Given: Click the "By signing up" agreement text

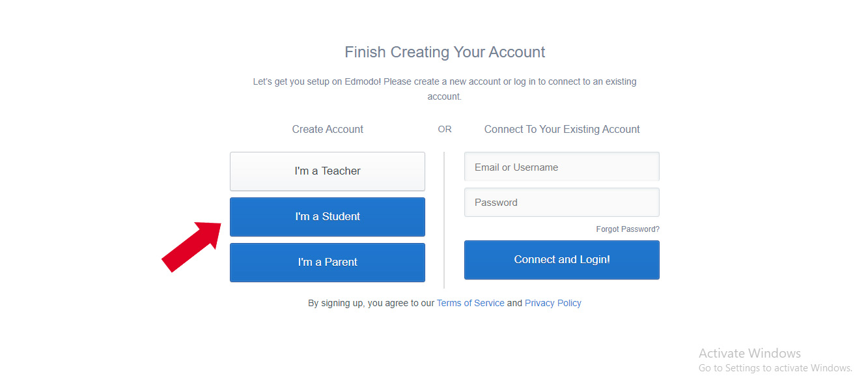Looking at the screenshot, I should point(371,302).
